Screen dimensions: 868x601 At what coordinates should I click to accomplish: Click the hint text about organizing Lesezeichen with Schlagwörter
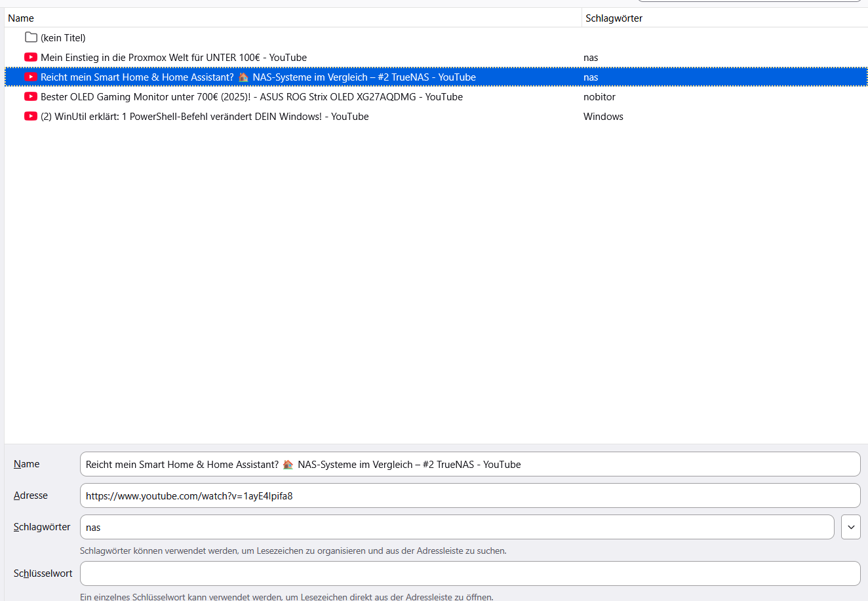pos(293,551)
